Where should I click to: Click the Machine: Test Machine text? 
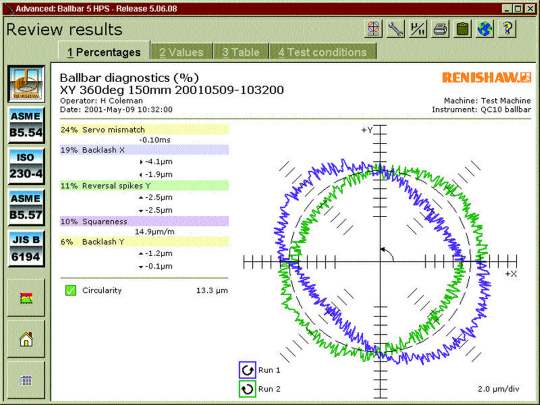(487, 101)
